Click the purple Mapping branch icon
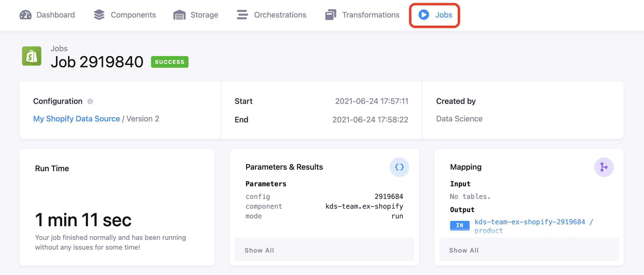Viewport: 644px width, 275px height. coord(604,167)
